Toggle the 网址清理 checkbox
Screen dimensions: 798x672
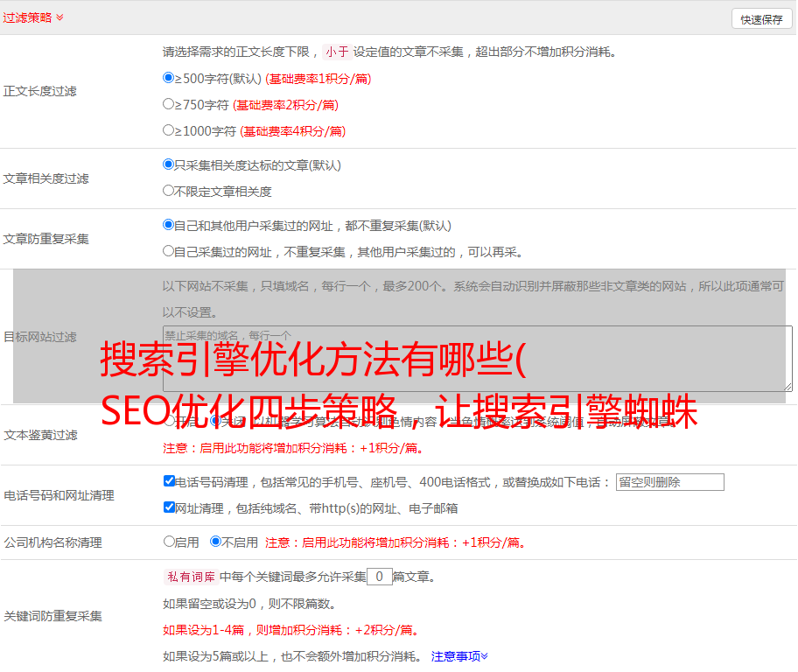click(169, 507)
